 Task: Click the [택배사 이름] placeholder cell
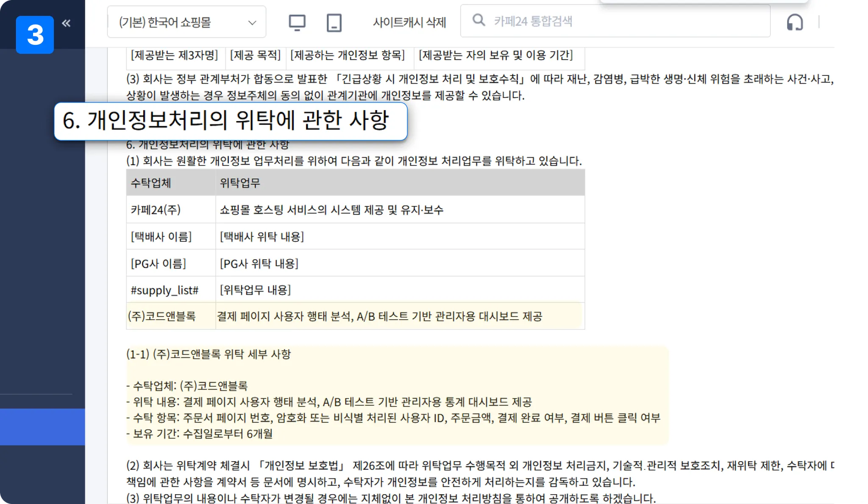point(161,236)
